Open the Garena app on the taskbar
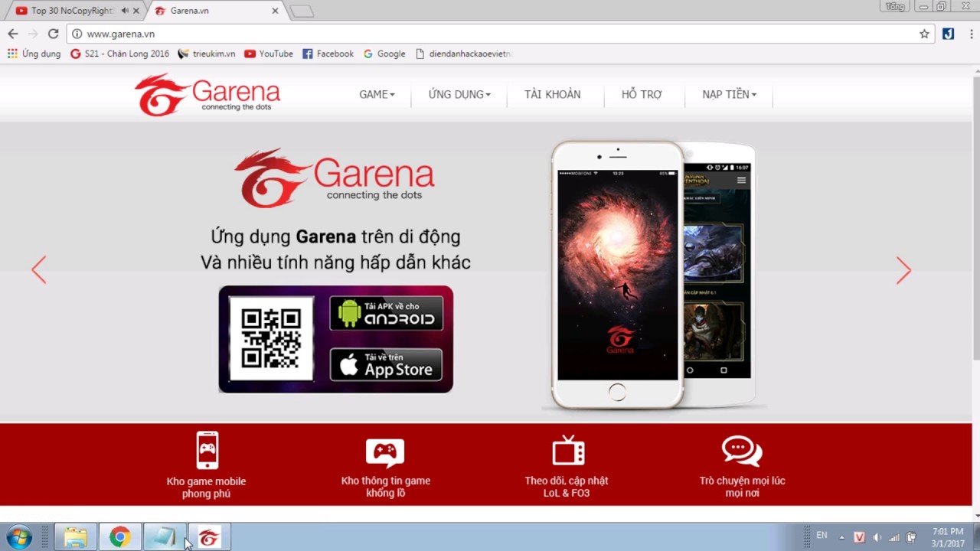The width and height of the screenshot is (980, 551). coord(209,537)
